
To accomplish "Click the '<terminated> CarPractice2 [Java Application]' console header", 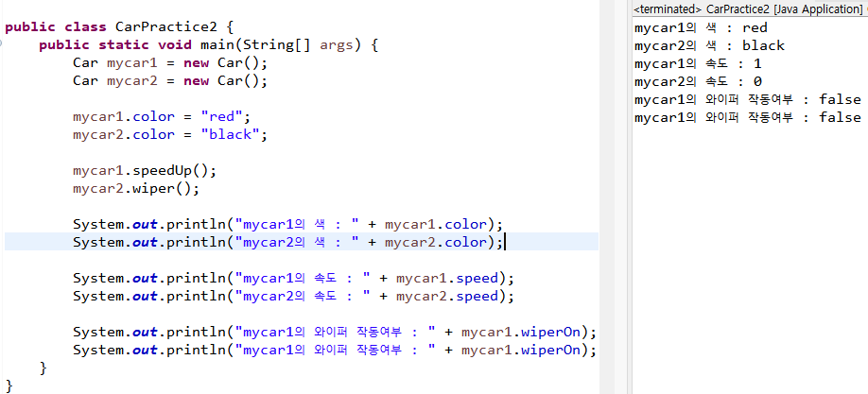I will click(750, 9).
